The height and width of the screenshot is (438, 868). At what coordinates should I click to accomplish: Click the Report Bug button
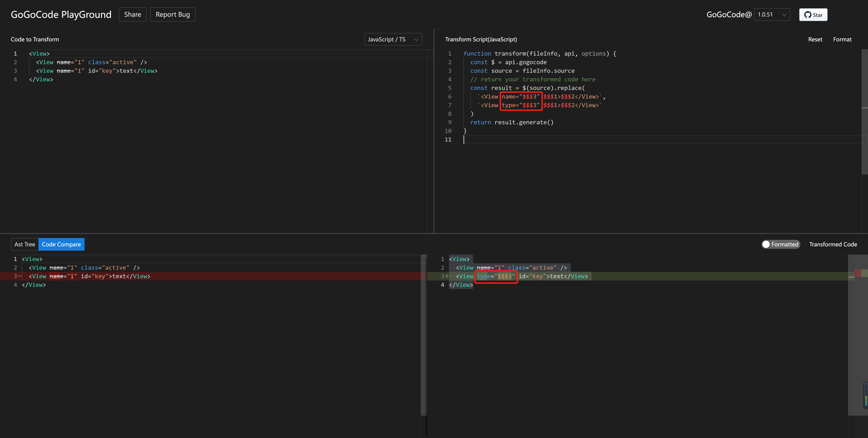pyautogui.click(x=172, y=14)
